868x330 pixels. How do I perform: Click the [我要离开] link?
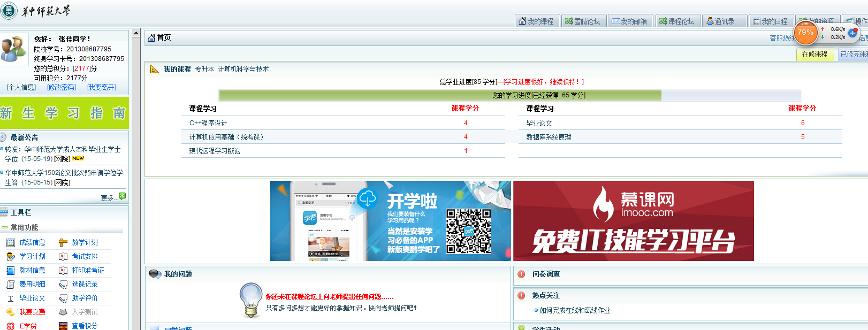click(x=102, y=88)
